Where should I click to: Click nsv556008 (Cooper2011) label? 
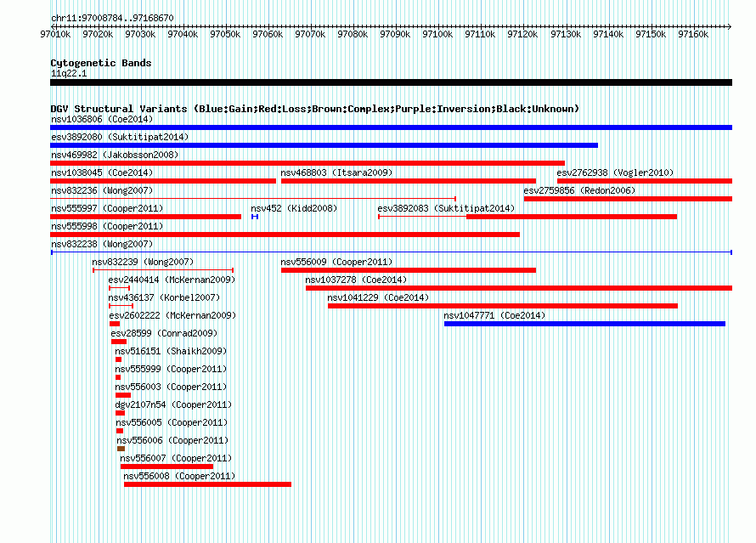tap(179, 476)
